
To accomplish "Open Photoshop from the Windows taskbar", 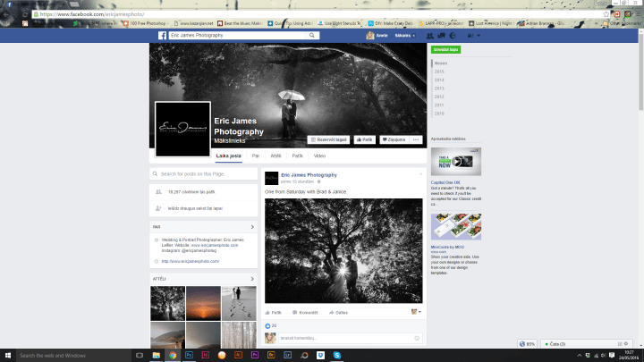I will 189,355.
